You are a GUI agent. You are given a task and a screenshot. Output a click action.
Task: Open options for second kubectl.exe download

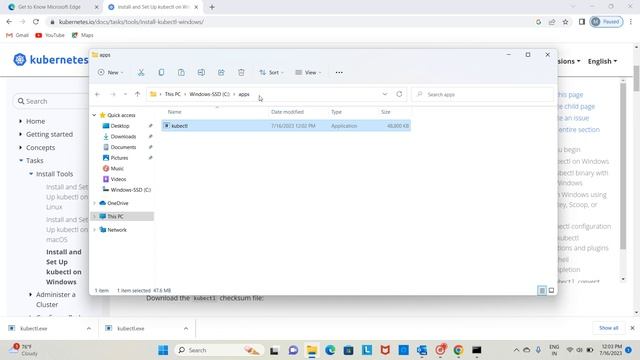tap(186, 329)
